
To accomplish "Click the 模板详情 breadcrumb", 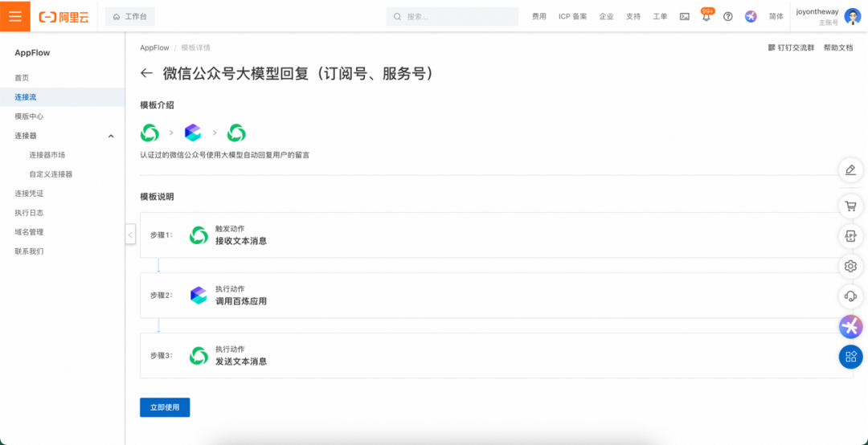I will click(196, 47).
